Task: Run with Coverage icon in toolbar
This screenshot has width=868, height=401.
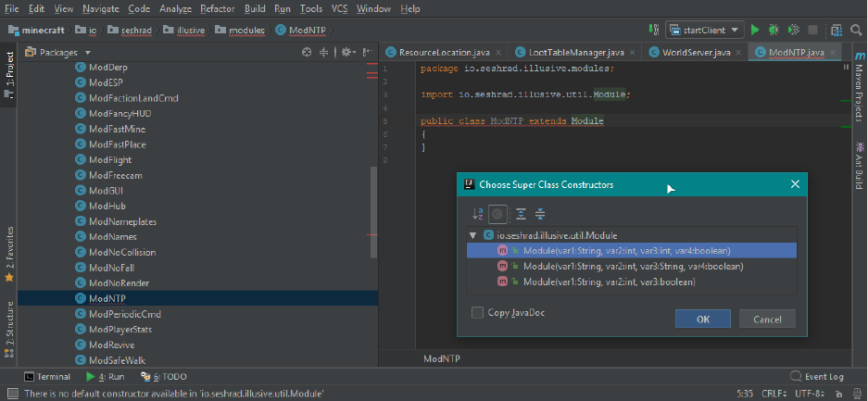Action: tap(793, 30)
